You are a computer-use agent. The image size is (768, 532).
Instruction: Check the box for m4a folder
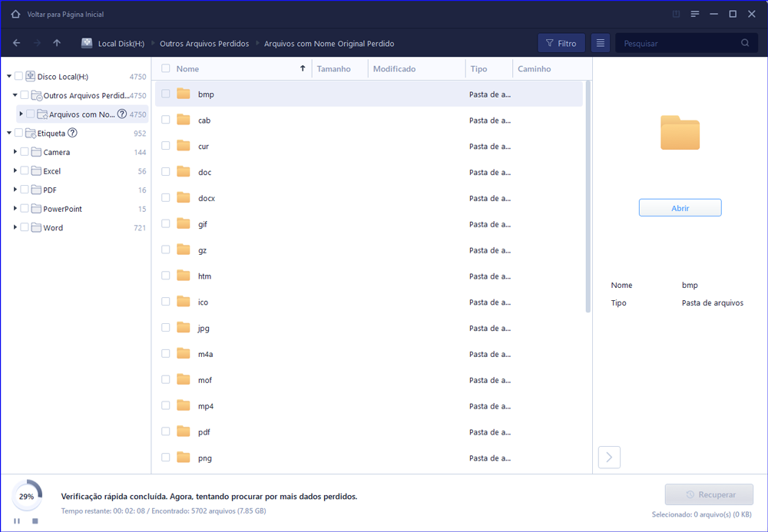pyautogui.click(x=166, y=353)
